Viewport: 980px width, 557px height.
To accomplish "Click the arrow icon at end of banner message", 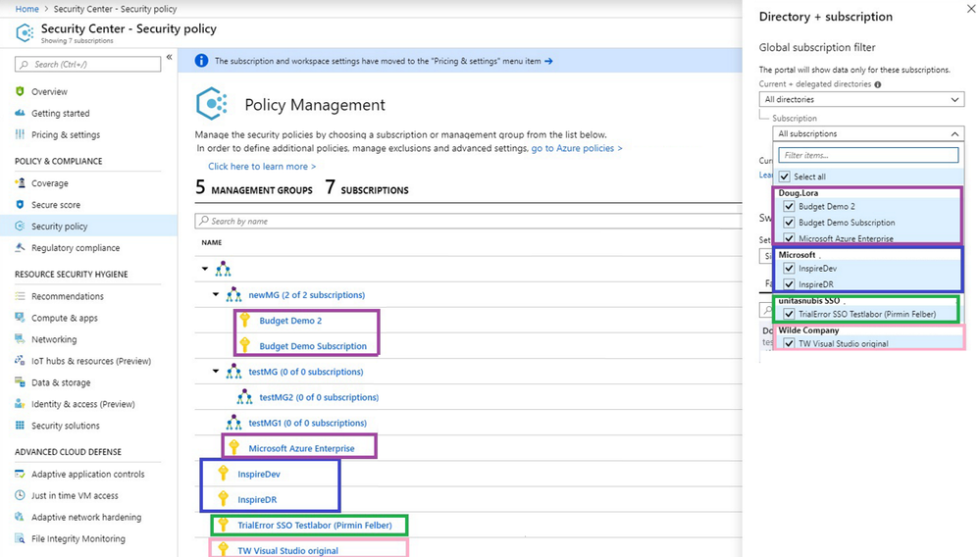I will 548,61.
